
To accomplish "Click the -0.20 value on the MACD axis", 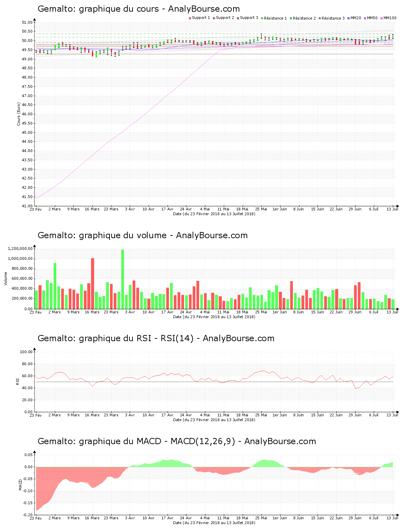I will point(28,515).
